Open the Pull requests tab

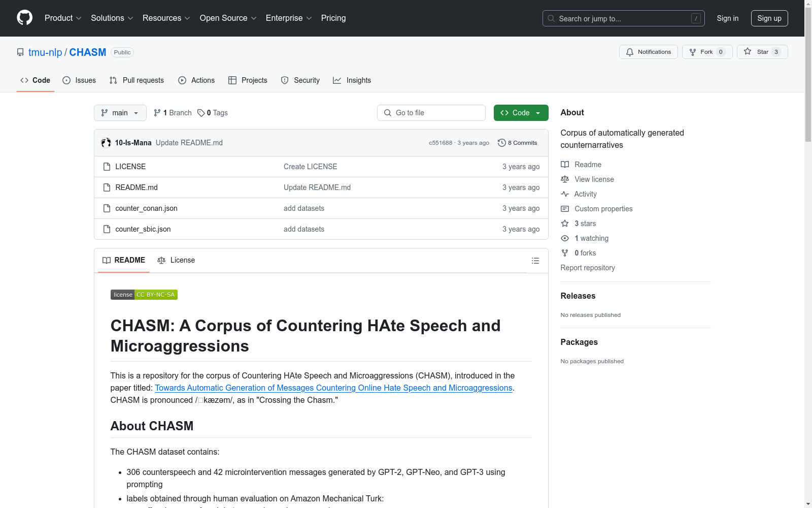click(137, 80)
